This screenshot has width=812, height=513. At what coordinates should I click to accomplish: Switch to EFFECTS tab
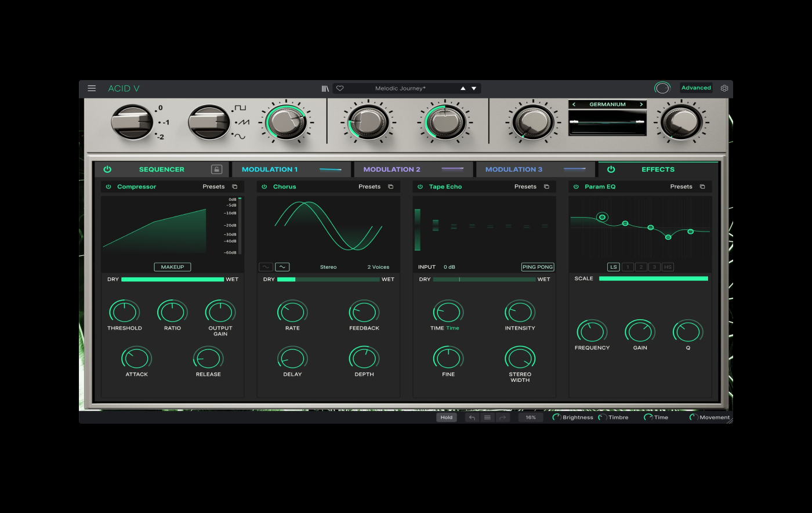point(658,169)
